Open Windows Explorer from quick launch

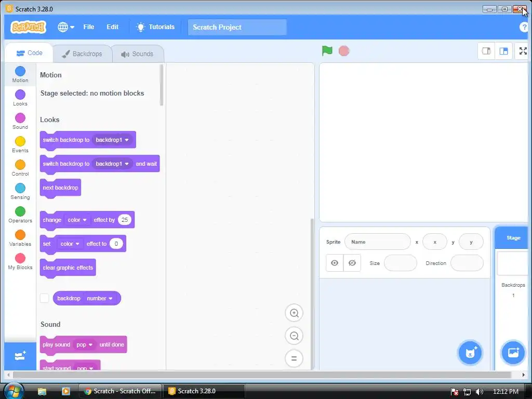tap(42, 392)
